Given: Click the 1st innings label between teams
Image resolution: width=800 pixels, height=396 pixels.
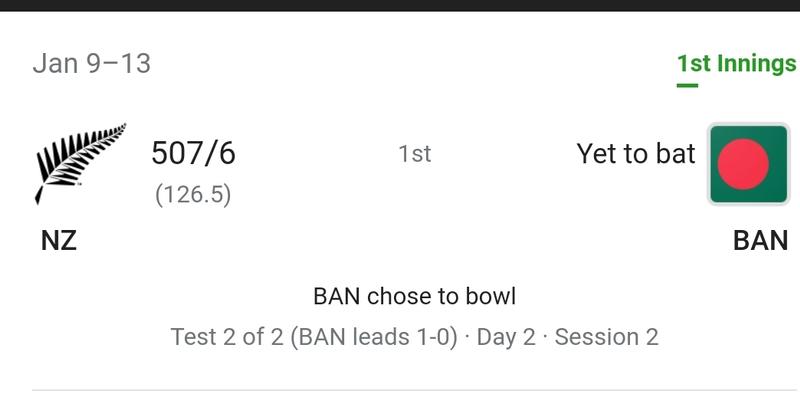Looking at the screenshot, I should point(414,154).
